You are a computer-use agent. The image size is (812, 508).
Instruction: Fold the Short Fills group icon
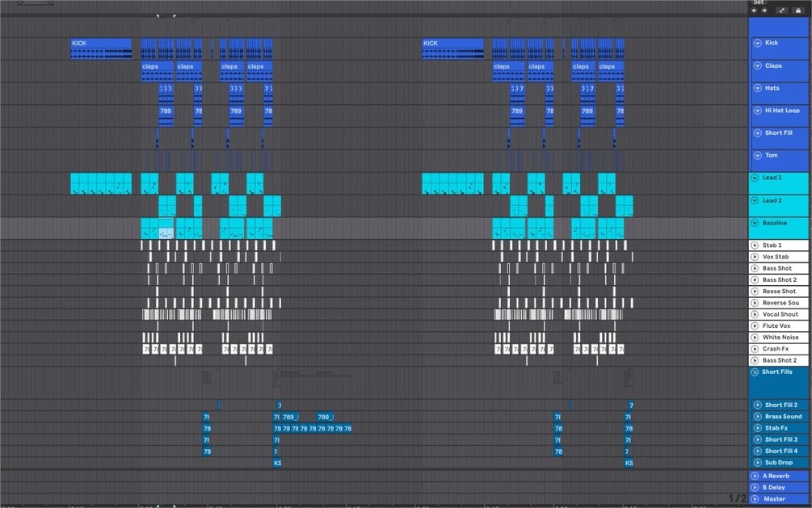[x=755, y=372]
